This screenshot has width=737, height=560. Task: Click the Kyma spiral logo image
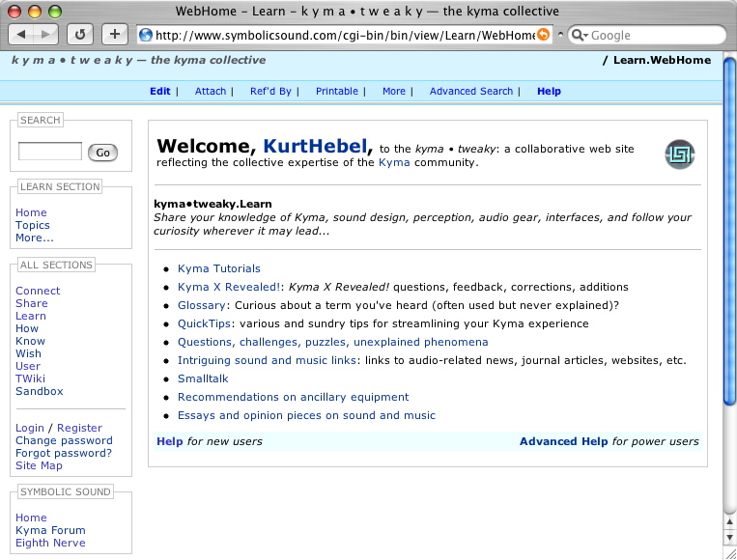(680, 154)
